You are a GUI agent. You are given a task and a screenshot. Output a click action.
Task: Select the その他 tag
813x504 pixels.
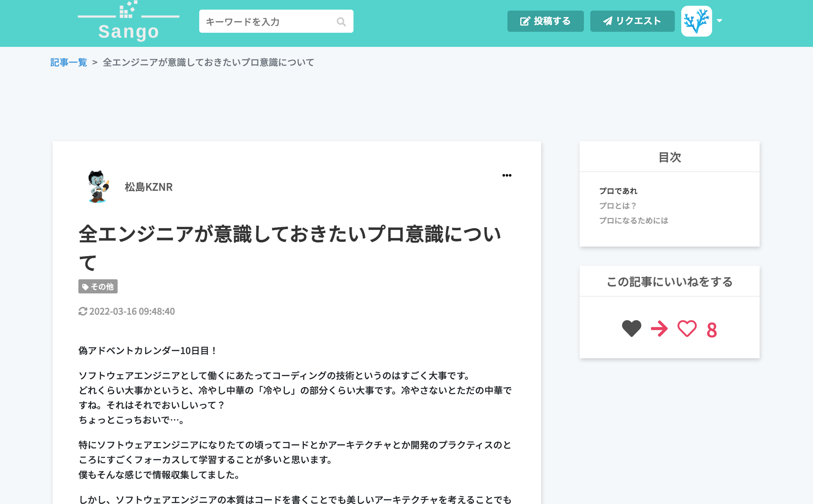pos(98,286)
